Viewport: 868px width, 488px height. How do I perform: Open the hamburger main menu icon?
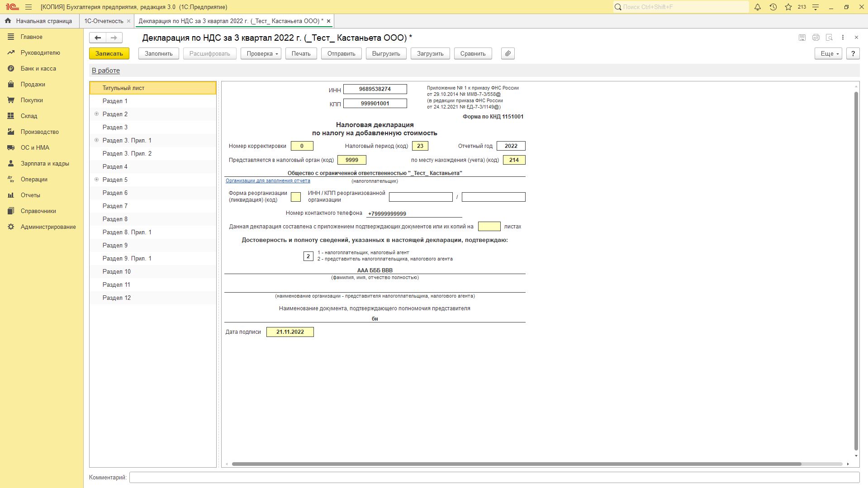pyautogui.click(x=28, y=7)
